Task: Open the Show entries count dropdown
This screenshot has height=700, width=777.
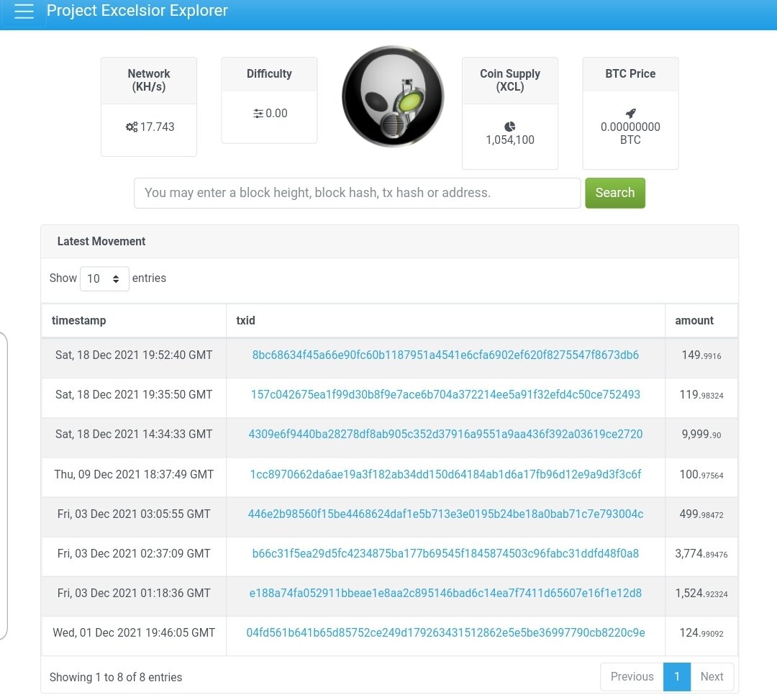Action: coord(104,278)
